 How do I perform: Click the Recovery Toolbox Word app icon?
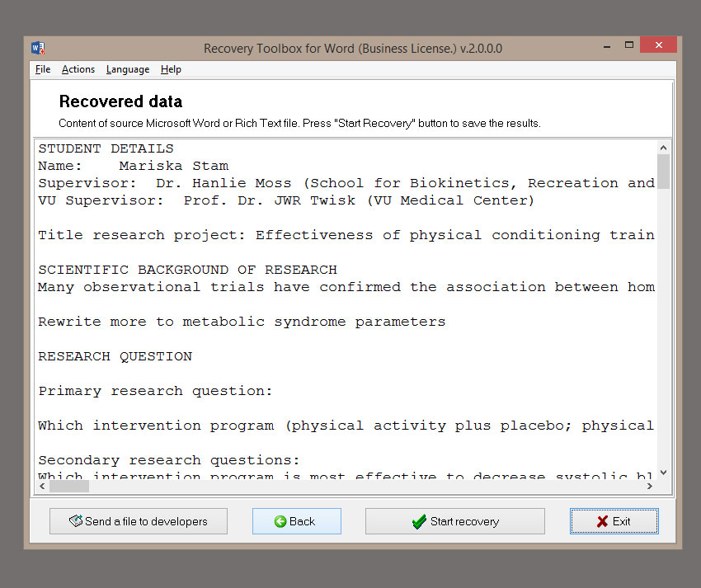(x=38, y=48)
